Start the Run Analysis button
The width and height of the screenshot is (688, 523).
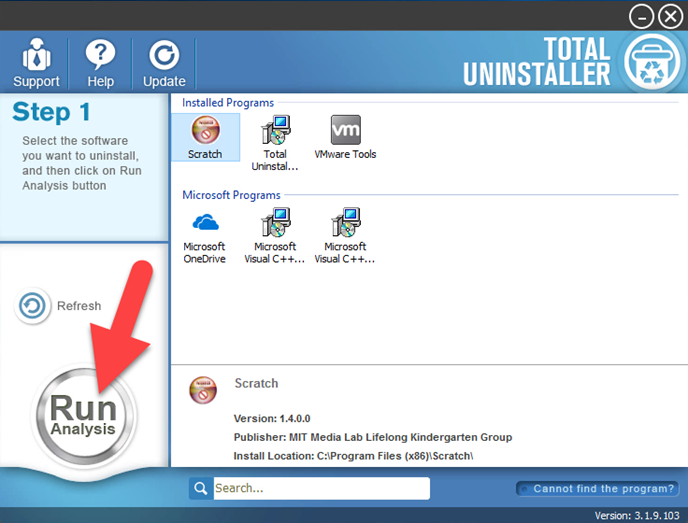(x=84, y=416)
